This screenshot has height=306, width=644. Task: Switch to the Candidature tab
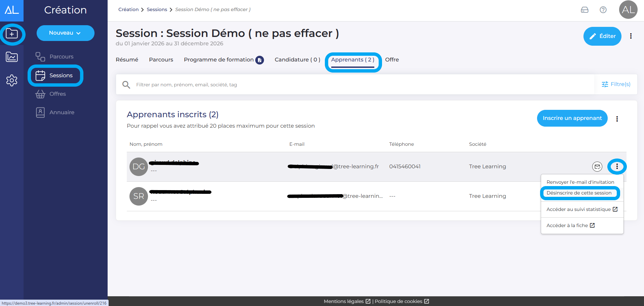(297, 60)
